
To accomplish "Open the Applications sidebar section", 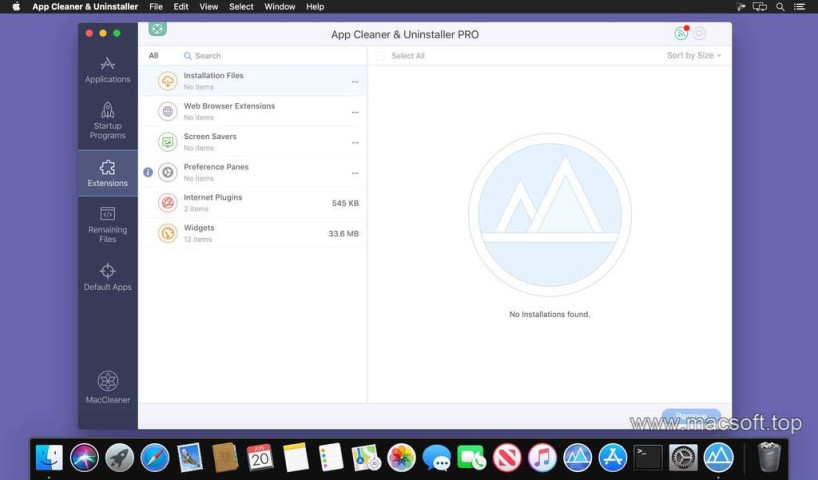I will pyautogui.click(x=107, y=69).
